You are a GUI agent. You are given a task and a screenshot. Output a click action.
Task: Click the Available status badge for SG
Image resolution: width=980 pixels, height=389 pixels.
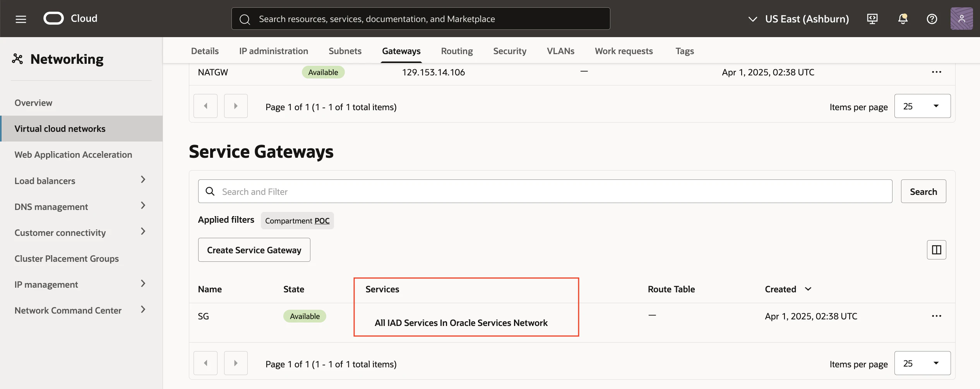coord(305,316)
